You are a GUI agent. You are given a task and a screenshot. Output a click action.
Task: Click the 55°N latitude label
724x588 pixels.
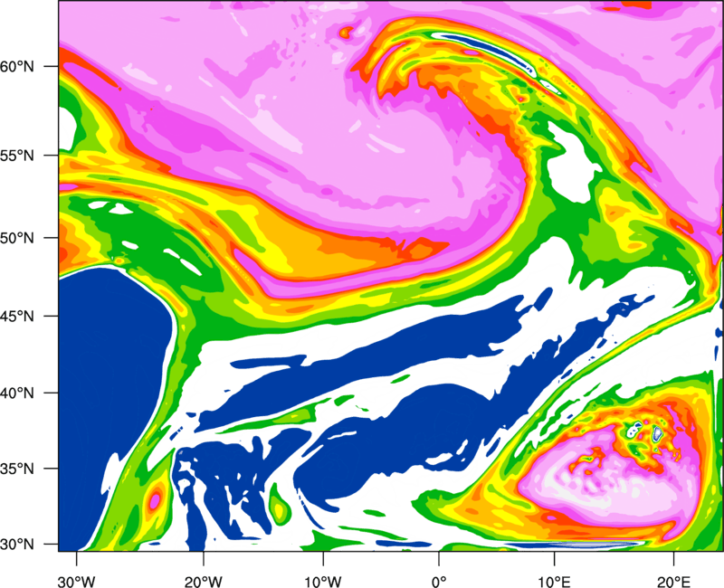coord(17,156)
